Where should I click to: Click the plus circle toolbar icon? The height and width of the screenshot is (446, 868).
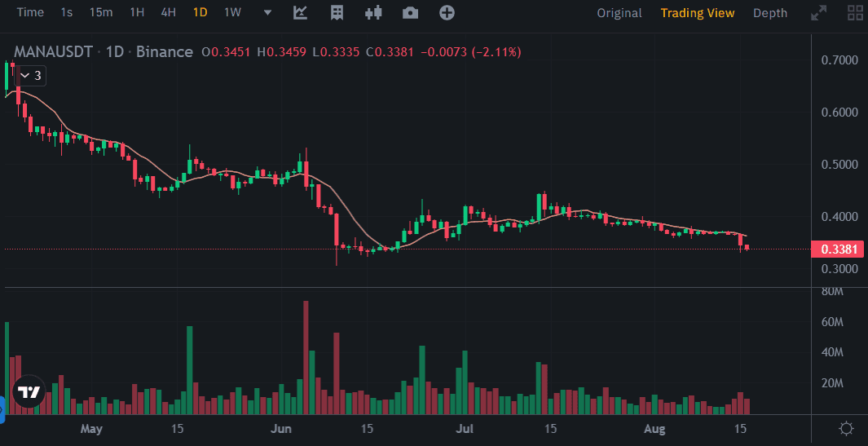(447, 13)
